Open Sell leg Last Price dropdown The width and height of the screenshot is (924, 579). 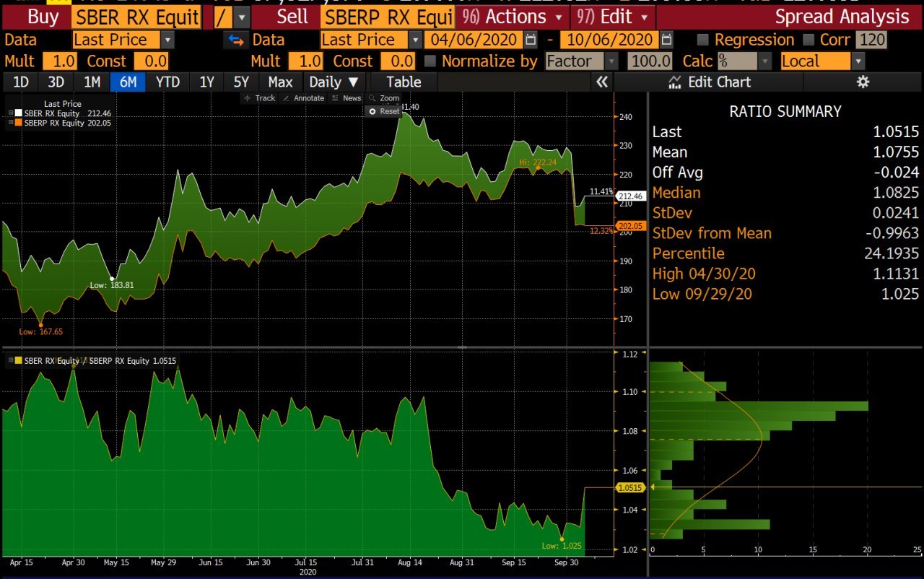[415, 40]
